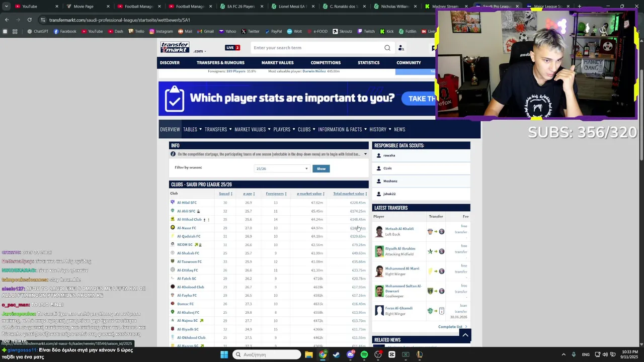The image size is (644, 362).
Task: Open FutBin bookmark
Action: pos(408,31)
